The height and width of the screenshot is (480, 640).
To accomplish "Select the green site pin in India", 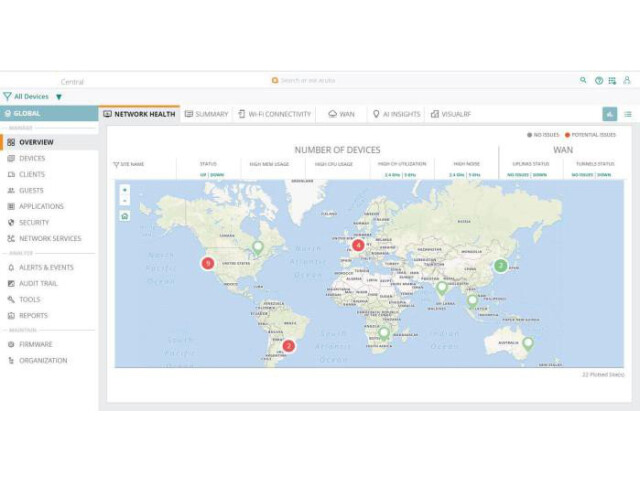I will 442,288.
